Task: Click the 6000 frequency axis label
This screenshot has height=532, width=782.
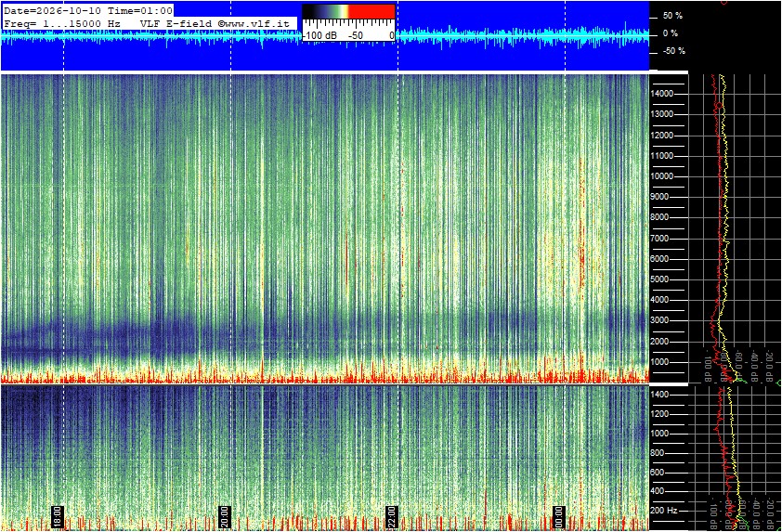Action: pyautogui.click(x=659, y=259)
